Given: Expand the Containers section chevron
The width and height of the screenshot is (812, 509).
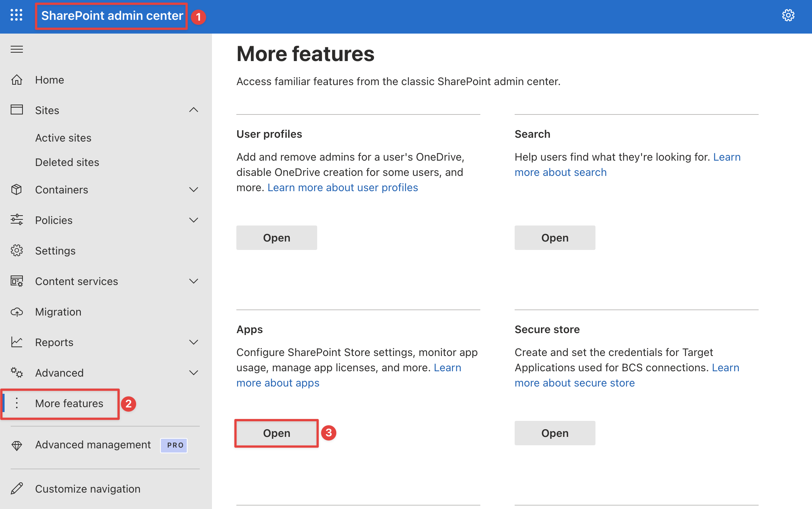Looking at the screenshot, I should [x=194, y=190].
